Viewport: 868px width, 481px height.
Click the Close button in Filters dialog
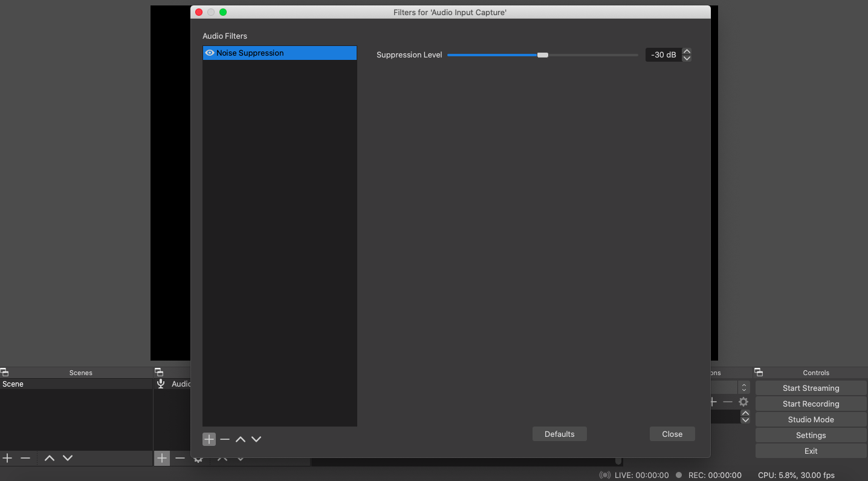(672, 434)
